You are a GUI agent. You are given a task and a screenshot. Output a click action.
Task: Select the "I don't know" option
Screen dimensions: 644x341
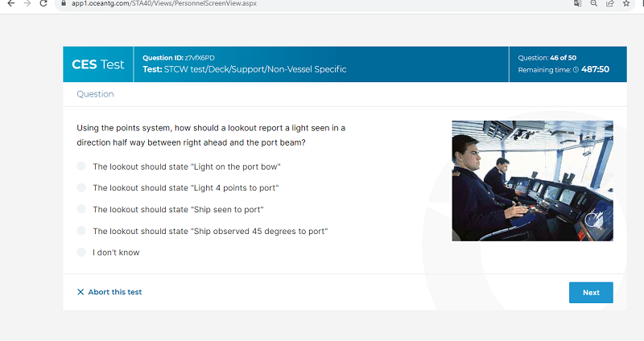click(81, 252)
